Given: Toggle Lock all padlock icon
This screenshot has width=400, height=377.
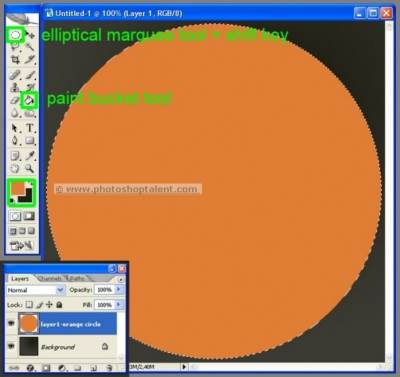Looking at the screenshot, I should click(59, 305).
